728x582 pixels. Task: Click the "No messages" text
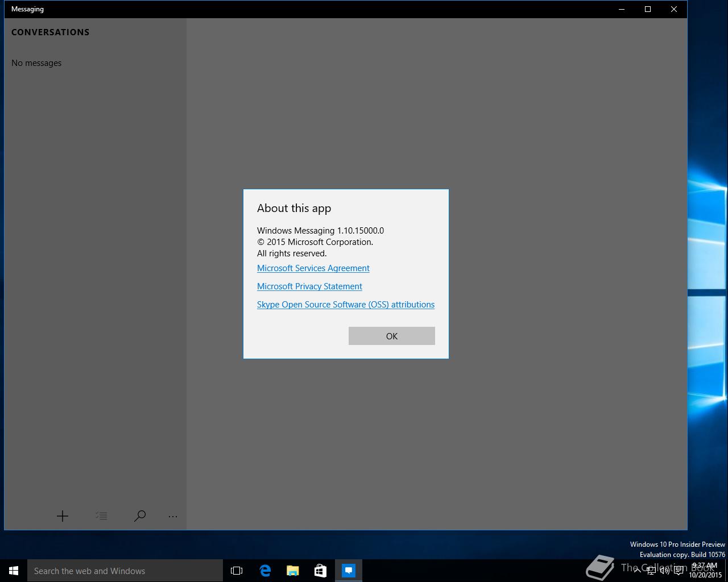[36, 63]
